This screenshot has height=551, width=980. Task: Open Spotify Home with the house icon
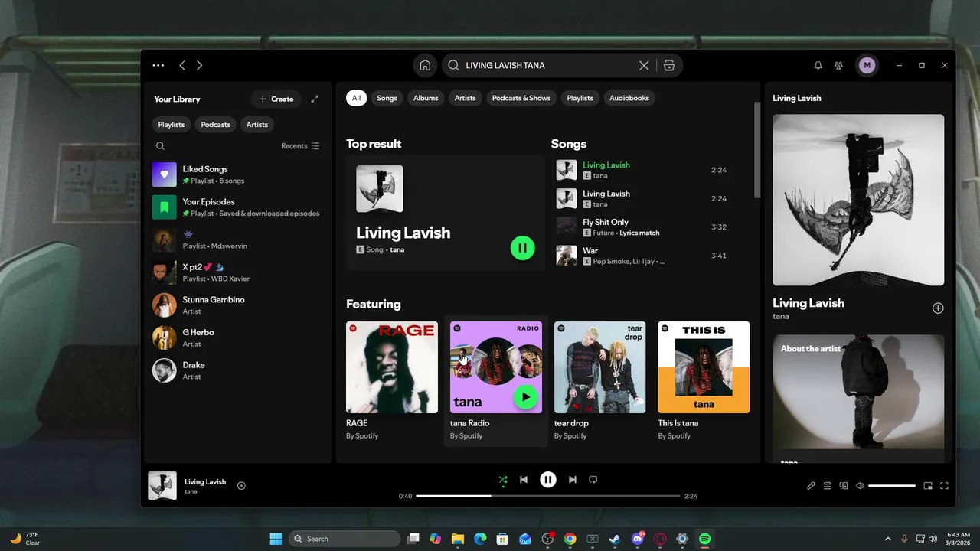(x=425, y=66)
